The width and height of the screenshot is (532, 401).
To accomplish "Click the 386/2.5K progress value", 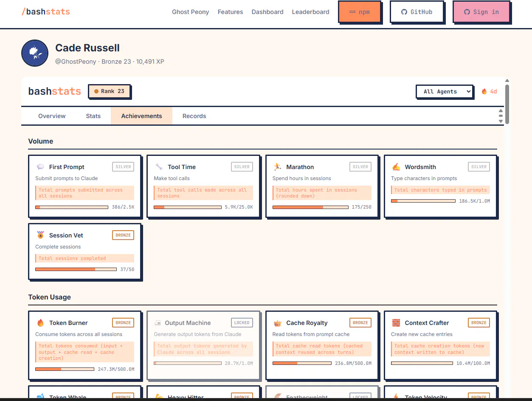I will [123, 207].
